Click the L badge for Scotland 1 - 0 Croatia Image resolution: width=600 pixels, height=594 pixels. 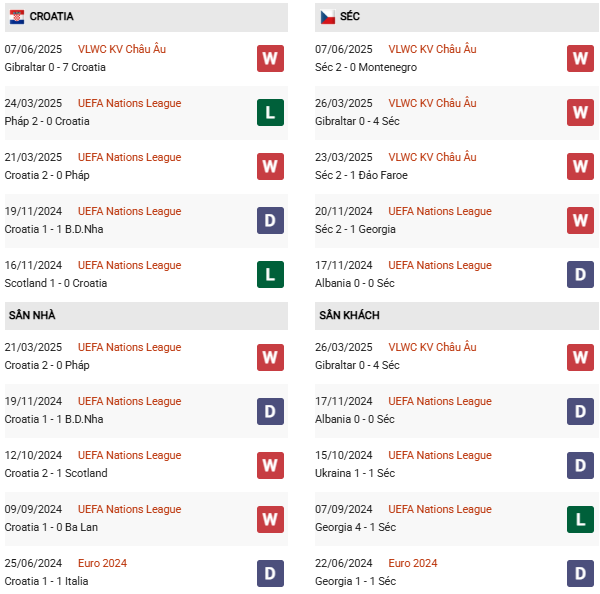click(x=270, y=274)
